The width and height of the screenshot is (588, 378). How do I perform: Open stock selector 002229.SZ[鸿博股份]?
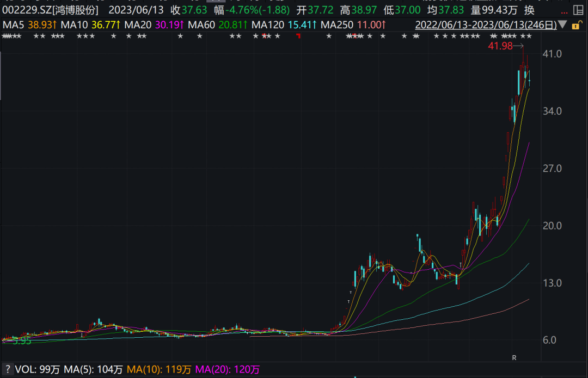tap(50, 10)
